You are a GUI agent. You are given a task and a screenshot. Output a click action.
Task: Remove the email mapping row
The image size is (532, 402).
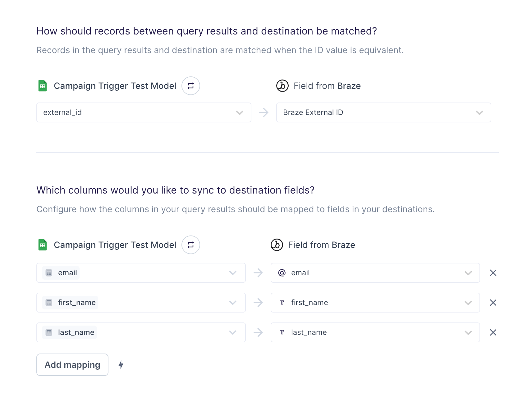(493, 273)
